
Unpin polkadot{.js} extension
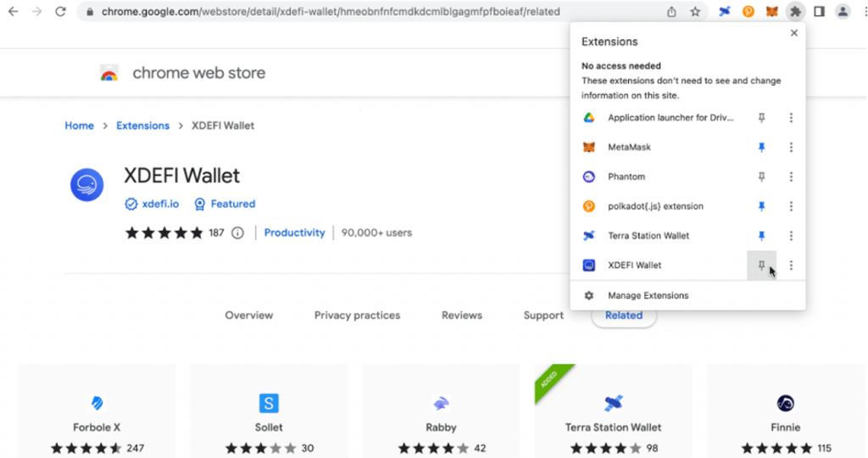762,206
